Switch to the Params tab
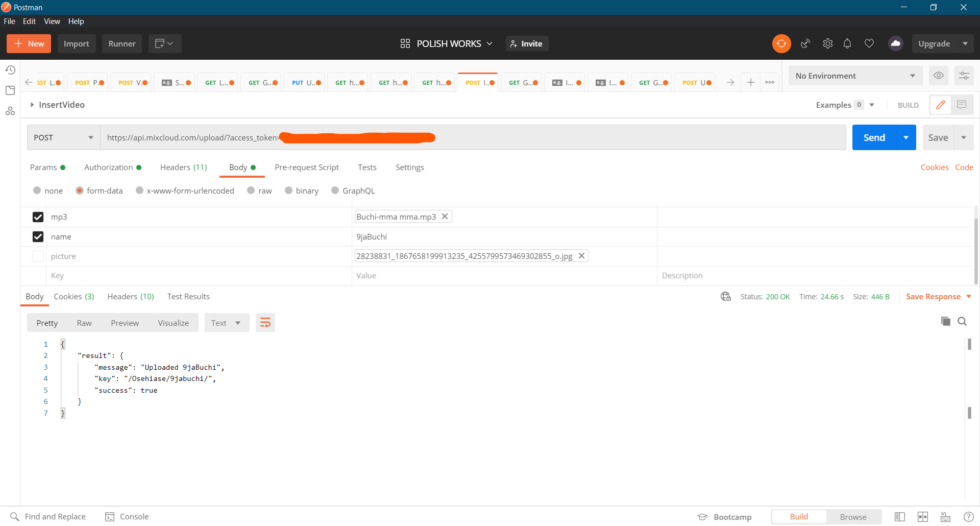This screenshot has height=526, width=980. pos(47,168)
